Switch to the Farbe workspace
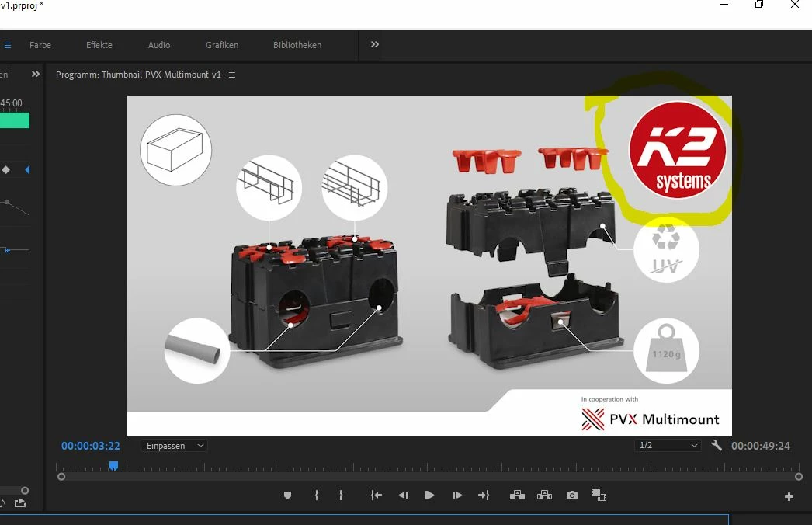 pyautogui.click(x=40, y=45)
